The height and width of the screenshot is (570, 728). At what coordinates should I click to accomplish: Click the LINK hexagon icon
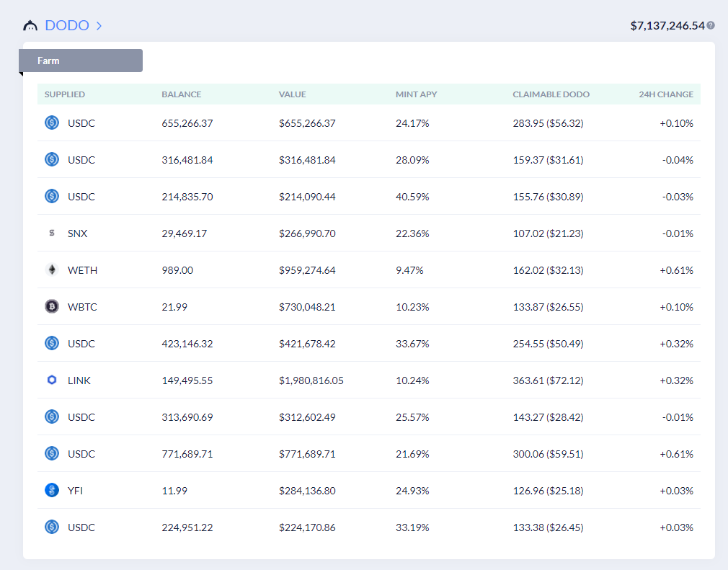(x=52, y=380)
